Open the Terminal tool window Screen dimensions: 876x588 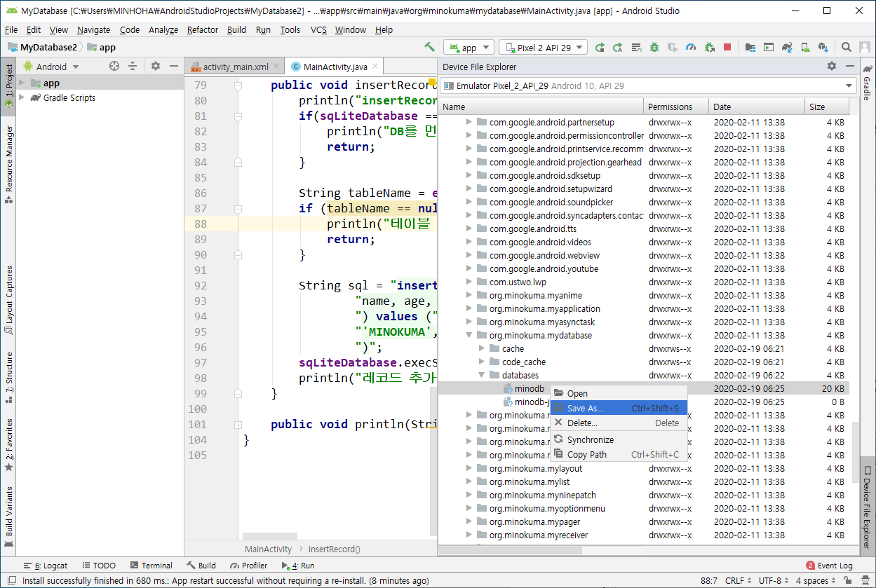tap(151, 565)
